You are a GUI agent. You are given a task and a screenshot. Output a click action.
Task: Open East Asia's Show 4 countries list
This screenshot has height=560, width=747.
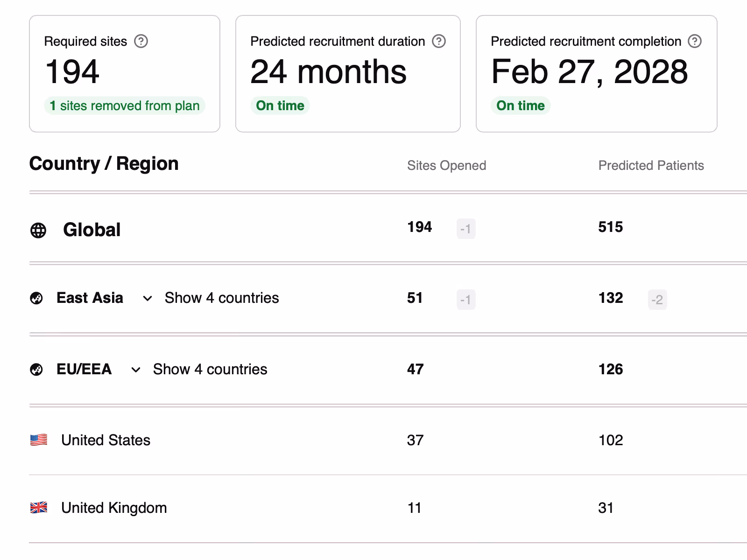click(x=221, y=298)
